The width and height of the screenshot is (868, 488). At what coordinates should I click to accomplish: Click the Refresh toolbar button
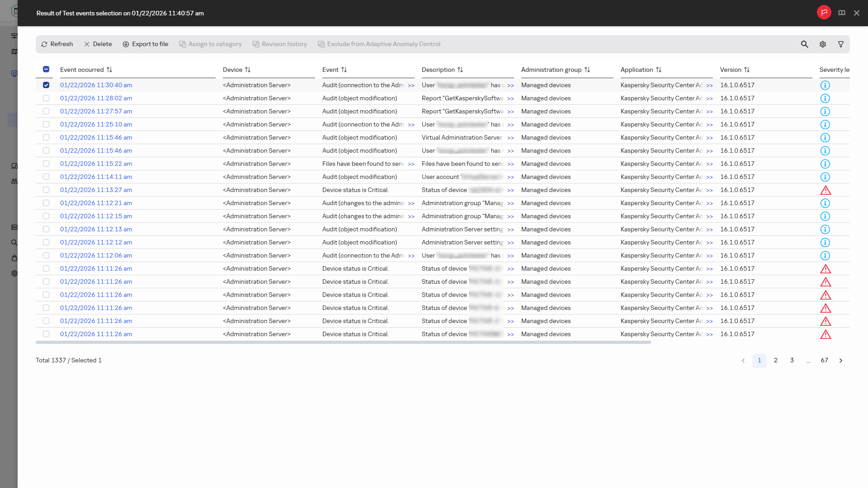(x=57, y=44)
